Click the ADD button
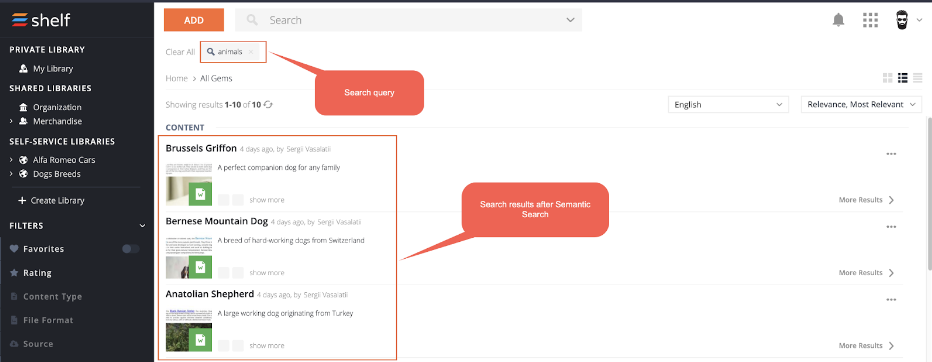This screenshot has width=932, height=362. point(194,20)
